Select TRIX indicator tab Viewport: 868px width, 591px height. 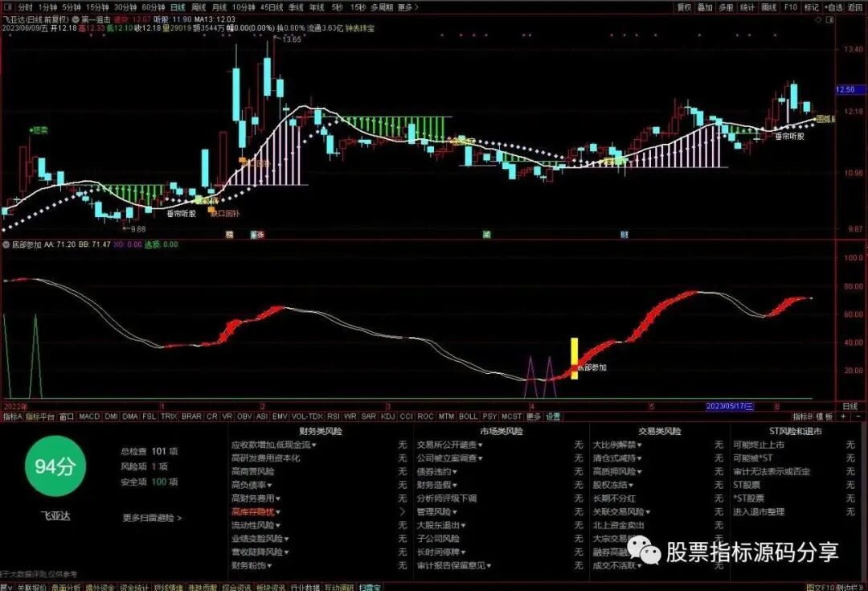pyautogui.click(x=169, y=416)
